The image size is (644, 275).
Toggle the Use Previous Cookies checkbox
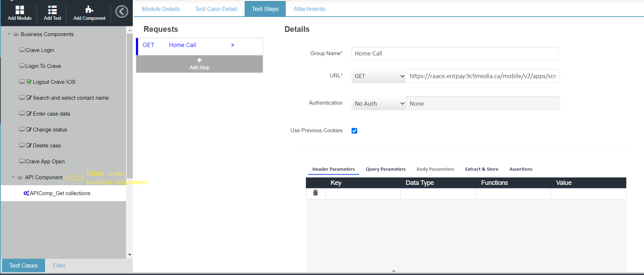point(354,131)
